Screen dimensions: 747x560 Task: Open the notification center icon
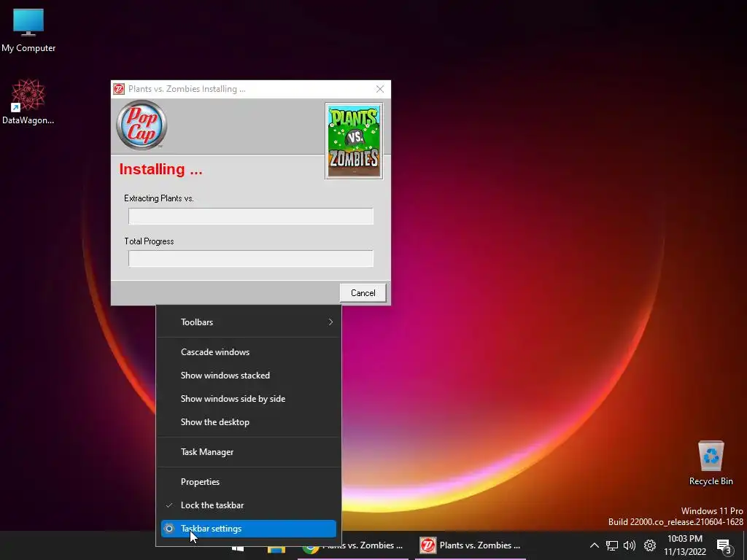724,547
